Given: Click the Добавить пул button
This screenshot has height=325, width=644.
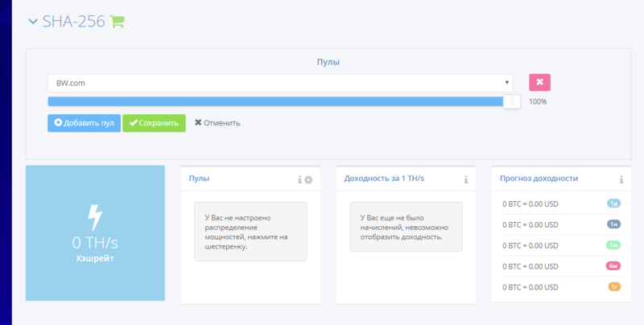Looking at the screenshot, I should [x=84, y=123].
